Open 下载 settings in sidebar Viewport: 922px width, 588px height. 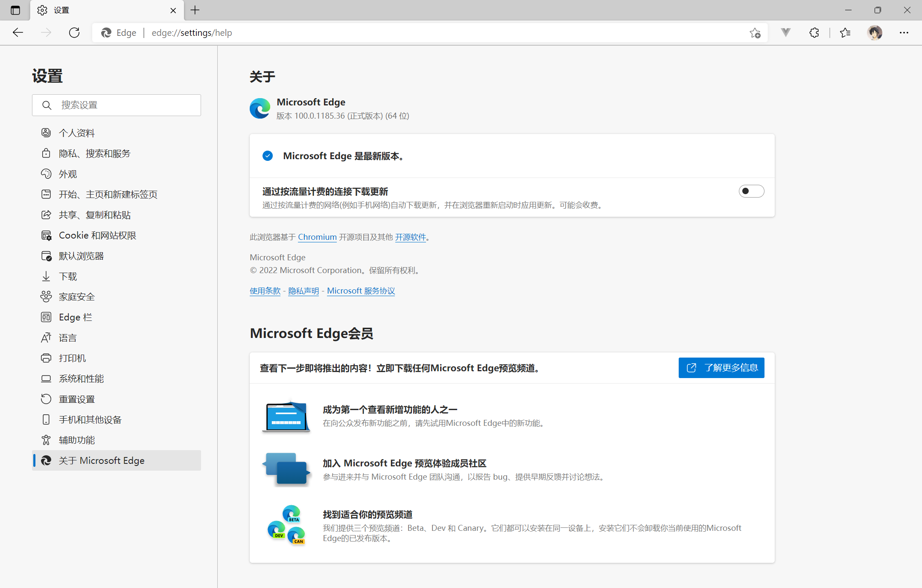point(67,276)
